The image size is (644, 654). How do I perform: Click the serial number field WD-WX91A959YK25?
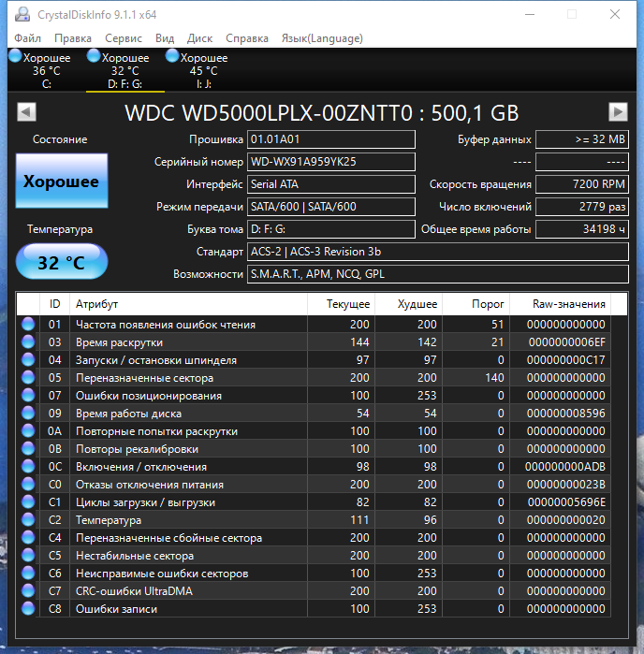pos(331,162)
